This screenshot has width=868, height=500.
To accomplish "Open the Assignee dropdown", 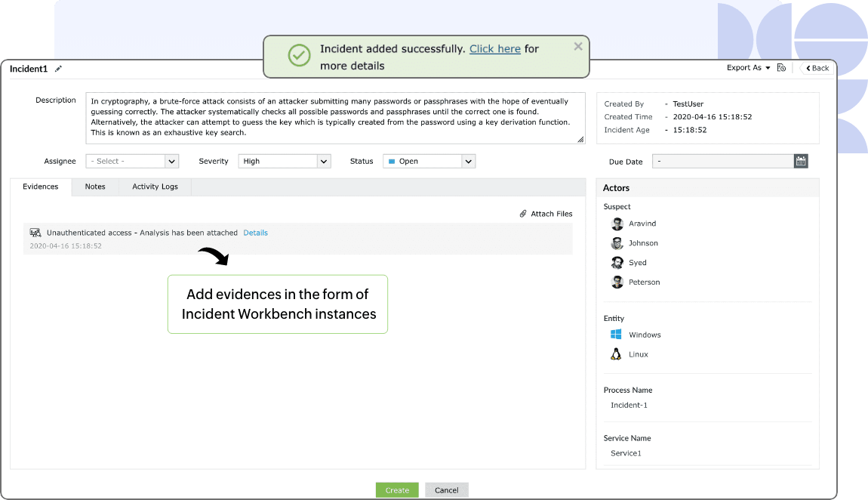I will 132,161.
